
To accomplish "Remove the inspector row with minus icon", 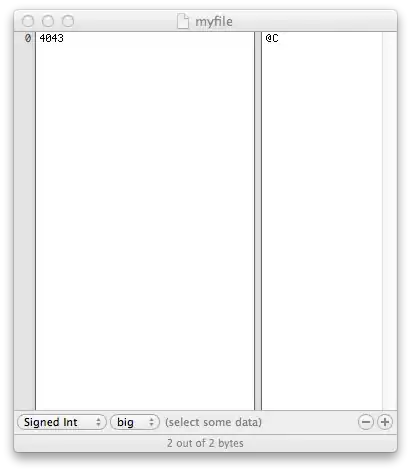I will click(366, 422).
